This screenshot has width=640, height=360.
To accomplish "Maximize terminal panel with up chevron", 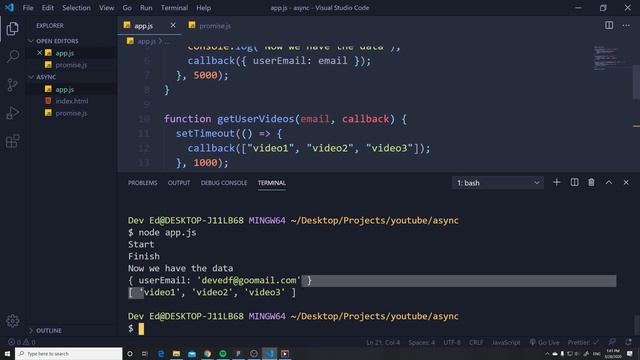I will pyautogui.click(x=609, y=182).
